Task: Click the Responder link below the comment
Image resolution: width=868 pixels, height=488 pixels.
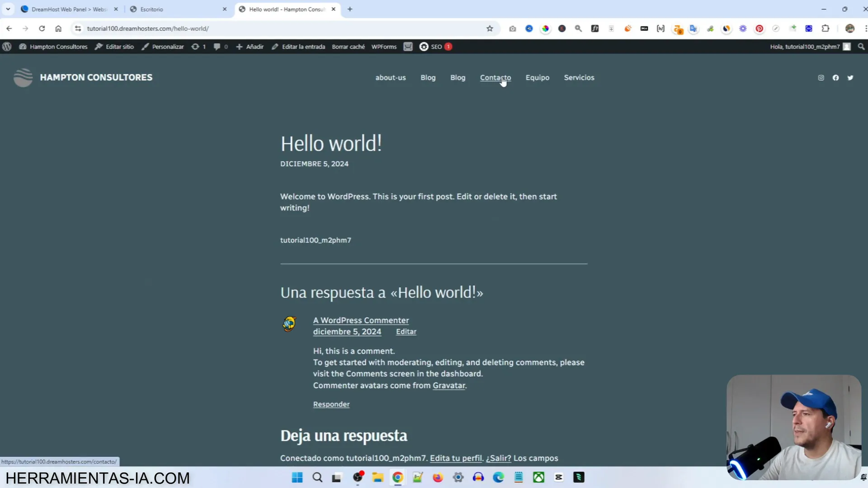Action: (331, 404)
